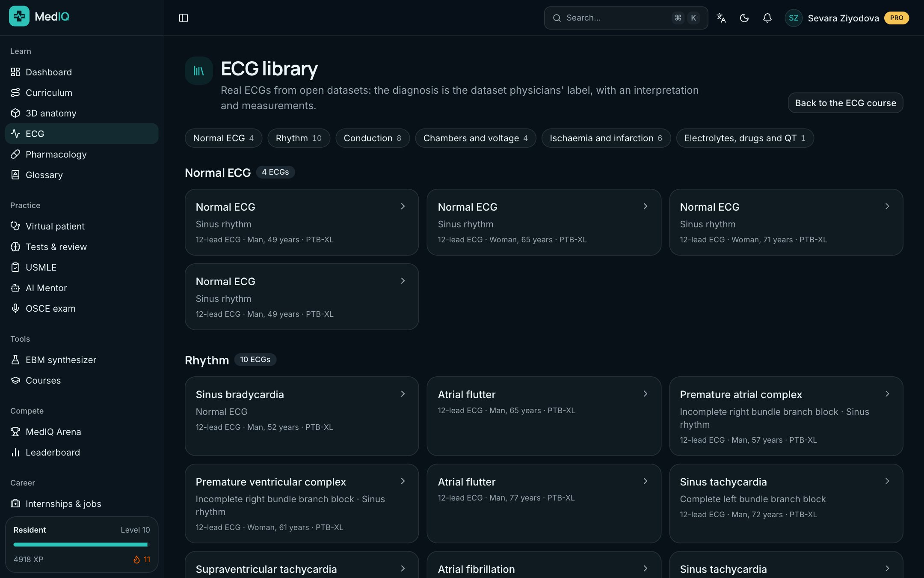Open notifications bell icon
This screenshot has width=924, height=578.
[767, 18]
